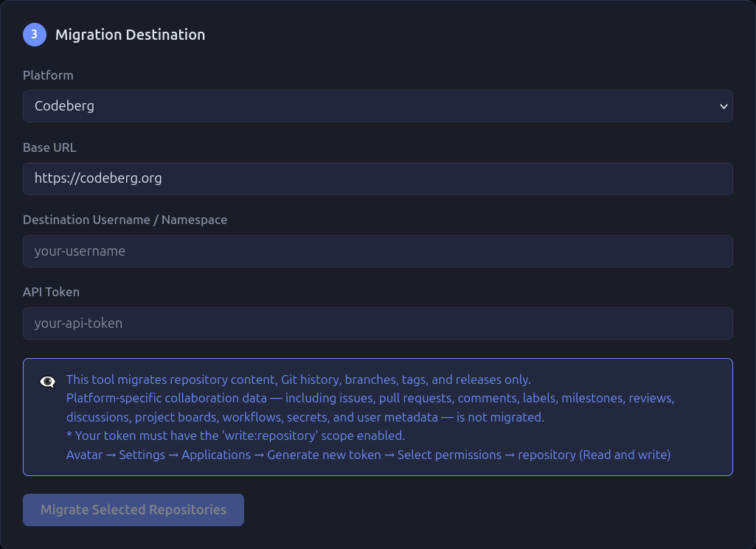Click the 'Platform' field label

coord(48,75)
